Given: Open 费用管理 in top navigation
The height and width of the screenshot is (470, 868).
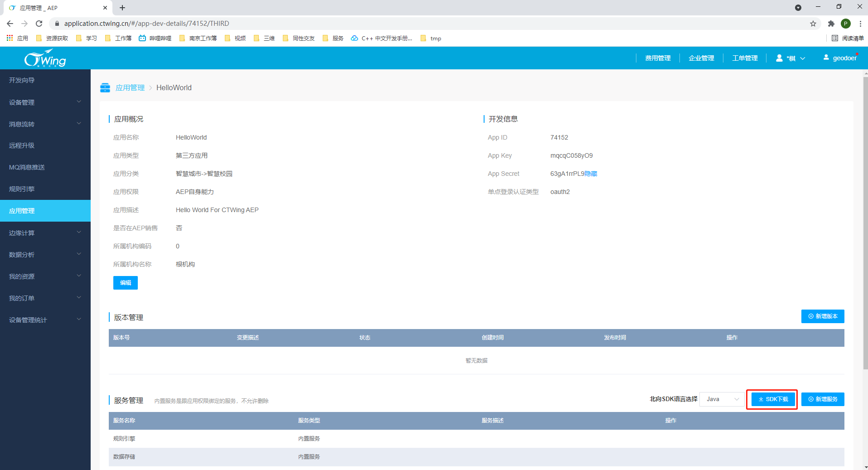Looking at the screenshot, I should point(658,58).
